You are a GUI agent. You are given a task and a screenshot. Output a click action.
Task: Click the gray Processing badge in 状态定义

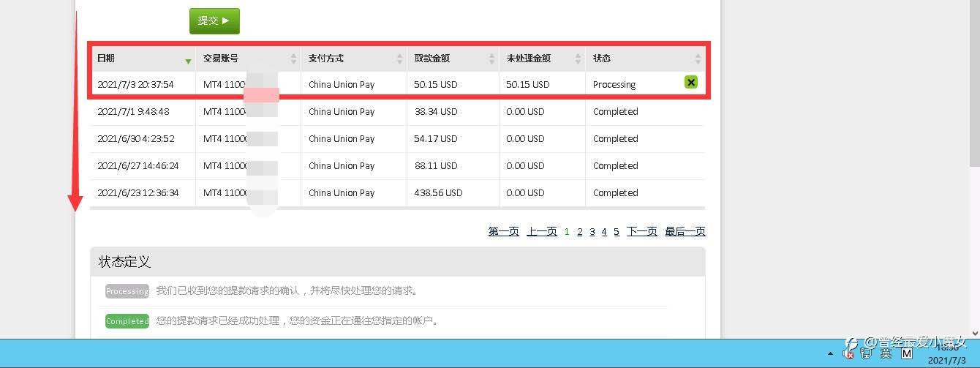[x=127, y=291]
